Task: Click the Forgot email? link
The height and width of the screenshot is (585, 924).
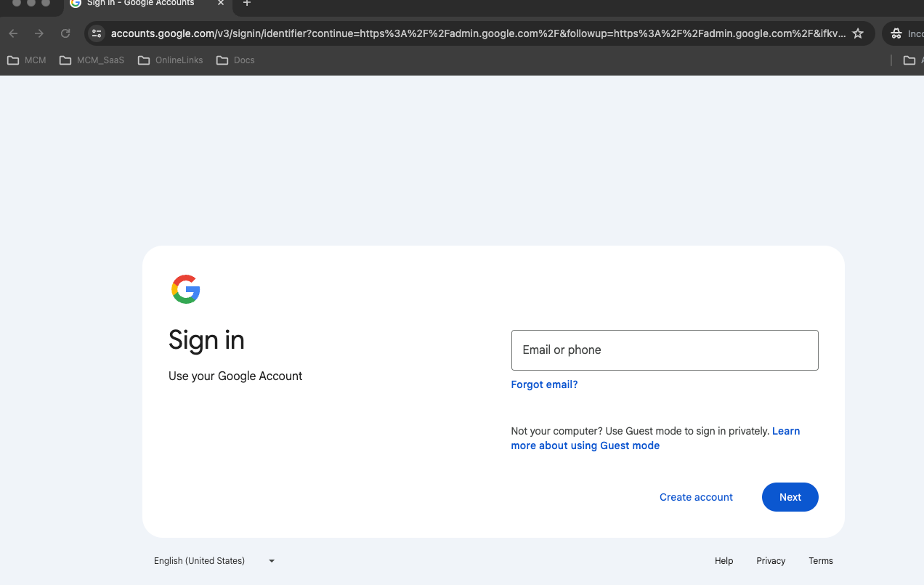Action: pyautogui.click(x=544, y=384)
